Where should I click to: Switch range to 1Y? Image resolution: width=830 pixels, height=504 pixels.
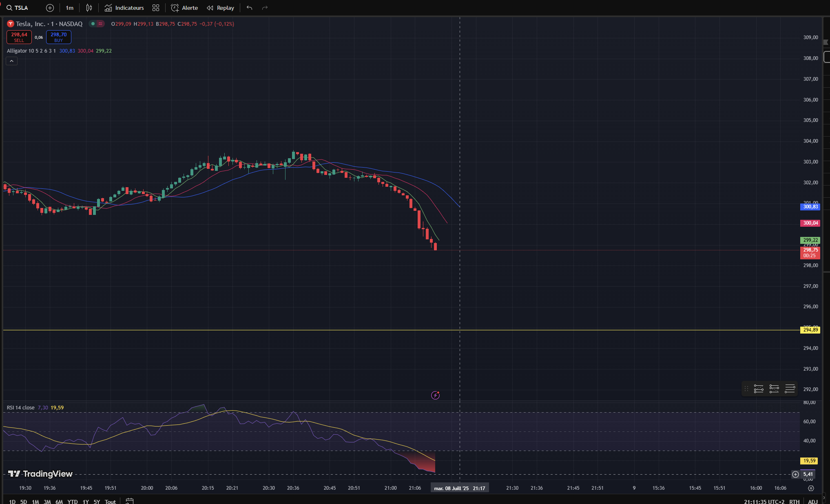[x=86, y=502]
